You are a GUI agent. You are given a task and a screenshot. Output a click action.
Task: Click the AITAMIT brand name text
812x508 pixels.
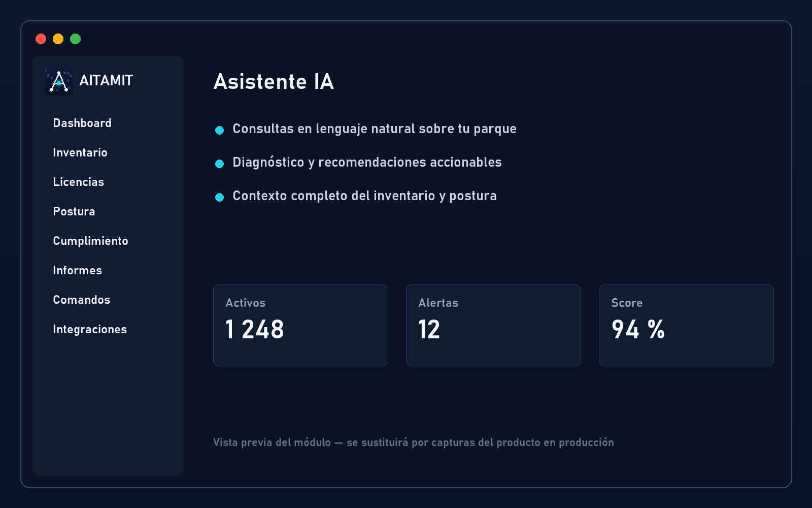coord(106,81)
